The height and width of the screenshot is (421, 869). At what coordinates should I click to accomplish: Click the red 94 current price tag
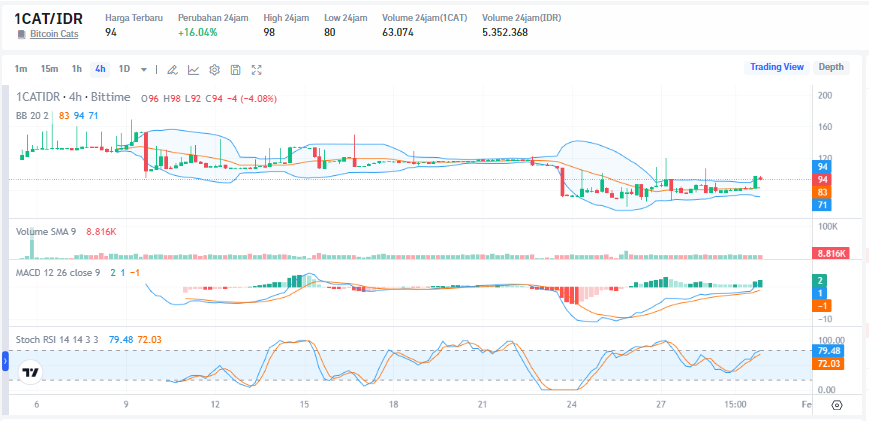[x=823, y=179]
